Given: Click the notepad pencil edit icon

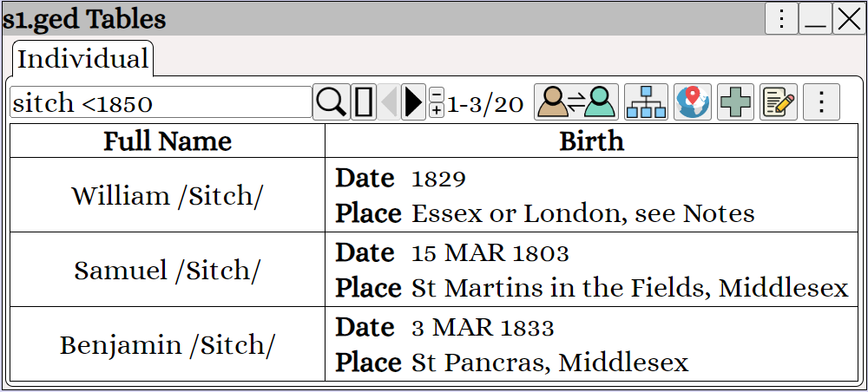Looking at the screenshot, I should (779, 102).
